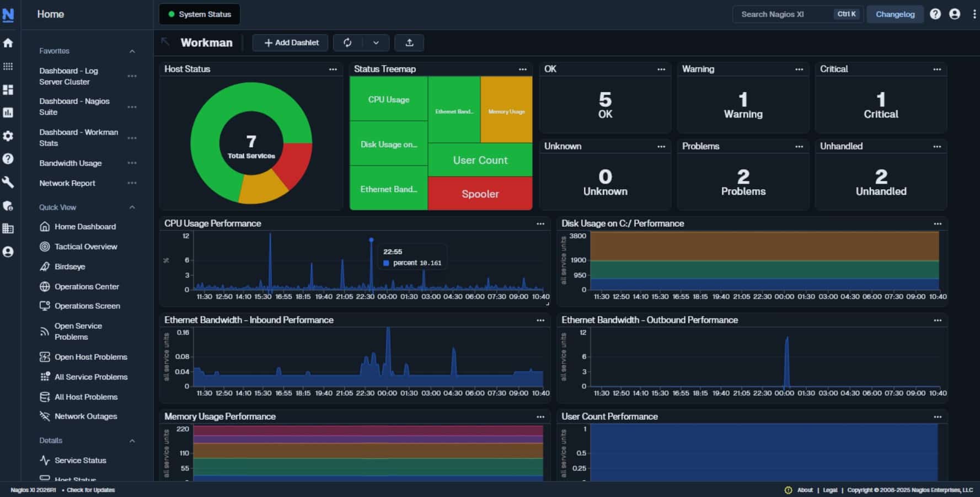Refresh the dashboard using the circular arrow icon
The height and width of the screenshot is (497, 980).
point(347,42)
